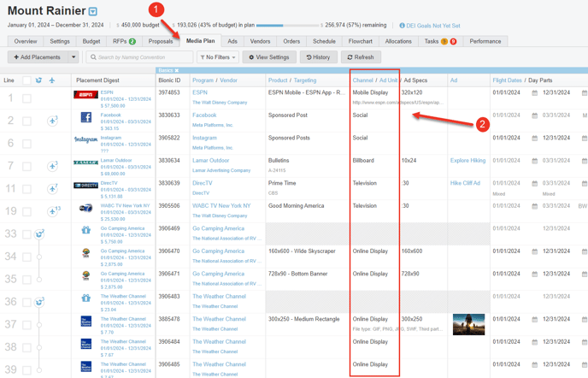588x378 pixels.
Task: Click the Flight Dates column header
Action: coord(507,80)
